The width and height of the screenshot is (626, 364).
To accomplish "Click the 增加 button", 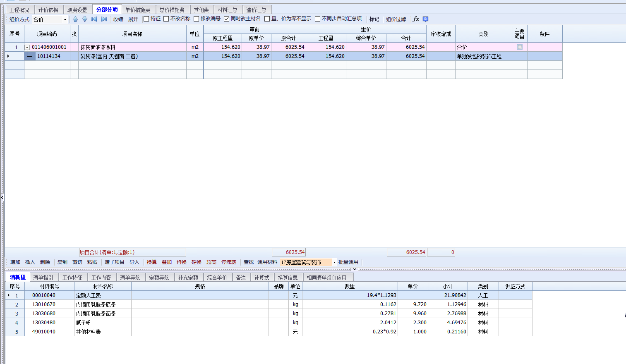I will [x=15, y=262].
